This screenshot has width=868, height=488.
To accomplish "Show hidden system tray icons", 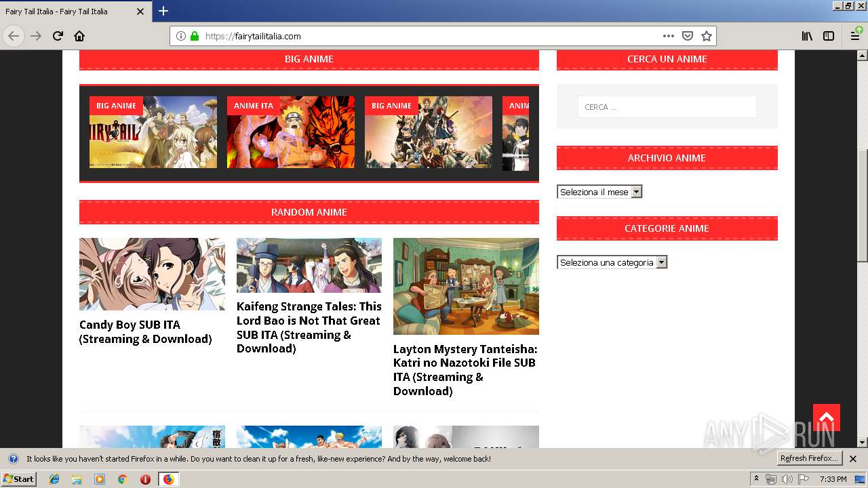I will point(757,479).
